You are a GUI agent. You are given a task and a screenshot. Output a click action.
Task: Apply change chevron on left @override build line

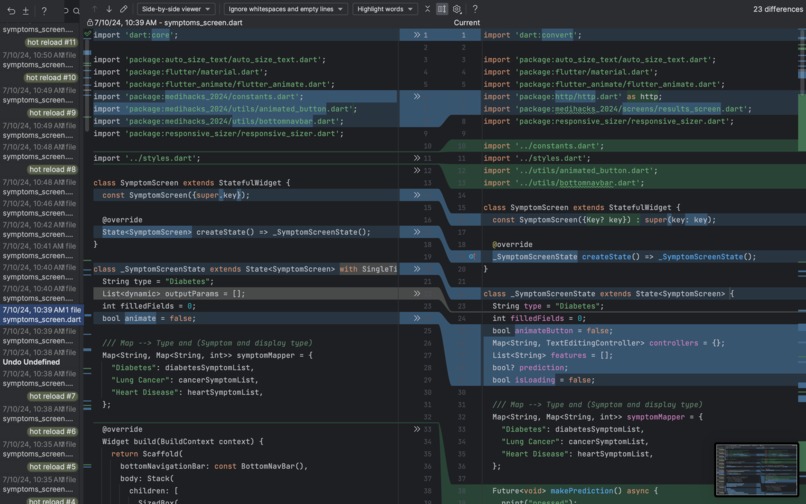pyautogui.click(x=417, y=429)
